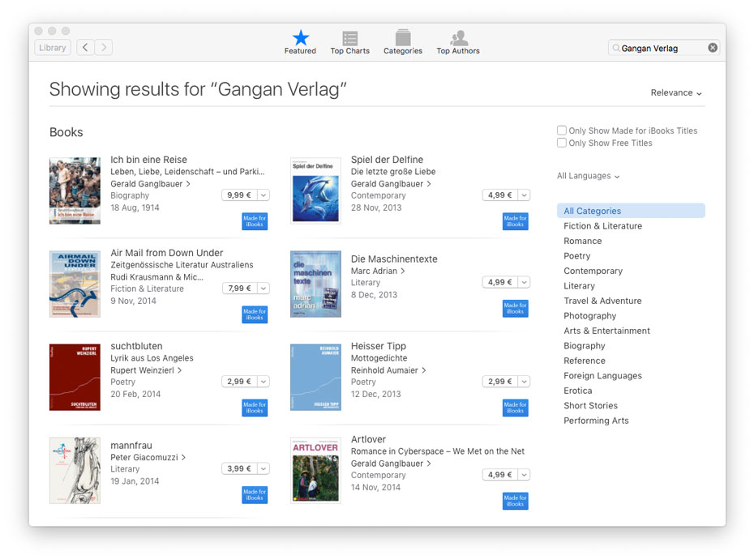Filter by Performing Arts category
The width and height of the screenshot is (754, 560).
[596, 421]
